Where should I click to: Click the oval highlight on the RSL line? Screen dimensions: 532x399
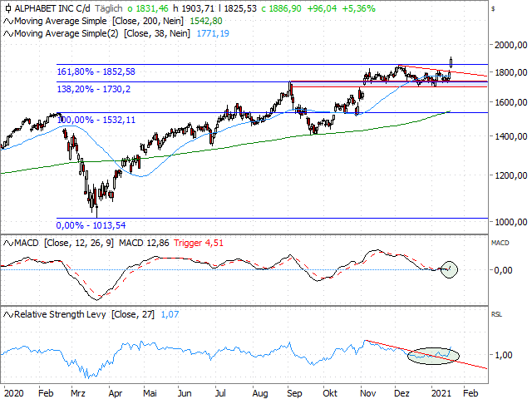433,356
